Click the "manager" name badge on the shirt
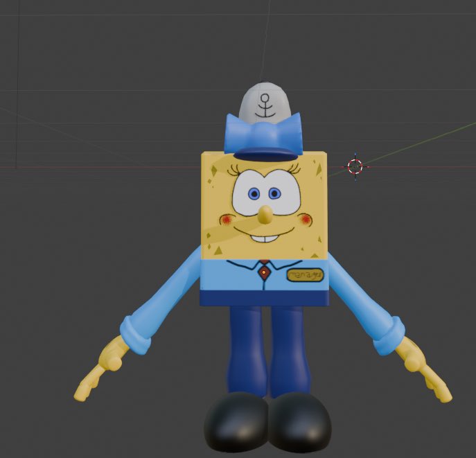 (x=305, y=275)
